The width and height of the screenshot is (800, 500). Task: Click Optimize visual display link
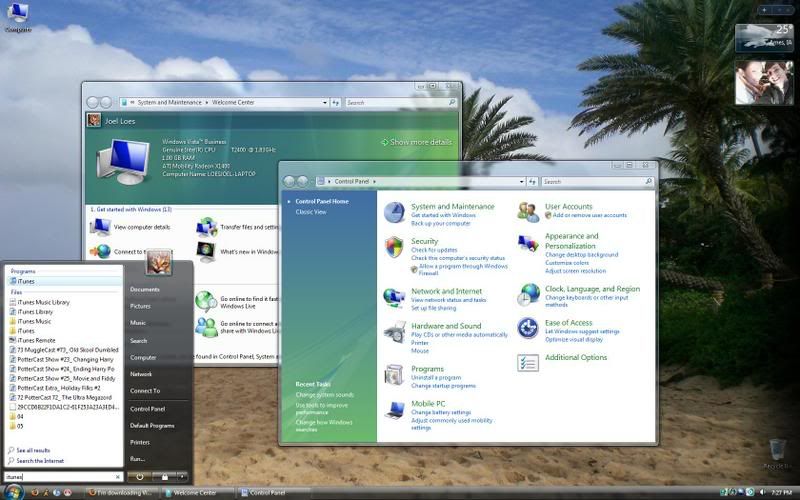[574, 340]
